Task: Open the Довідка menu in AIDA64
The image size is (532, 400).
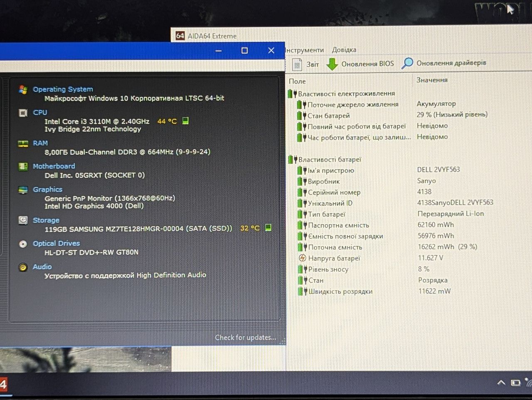Action: 344,50
